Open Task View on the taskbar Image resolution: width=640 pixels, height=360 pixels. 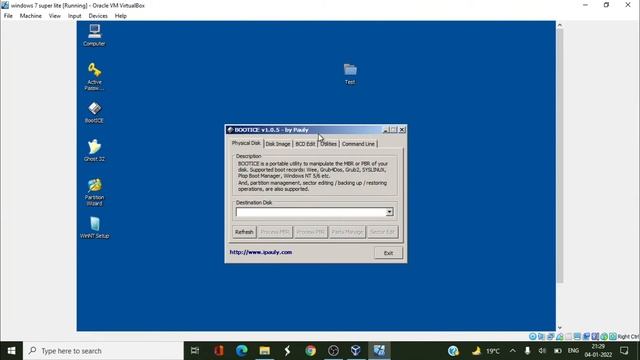click(195, 351)
